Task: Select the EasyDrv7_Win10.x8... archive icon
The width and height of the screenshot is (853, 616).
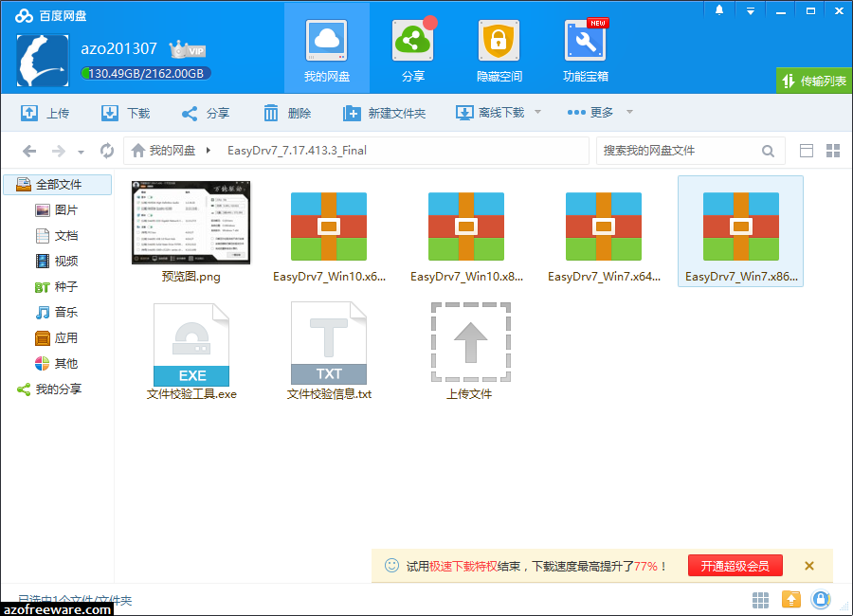Action: (x=466, y=226)
